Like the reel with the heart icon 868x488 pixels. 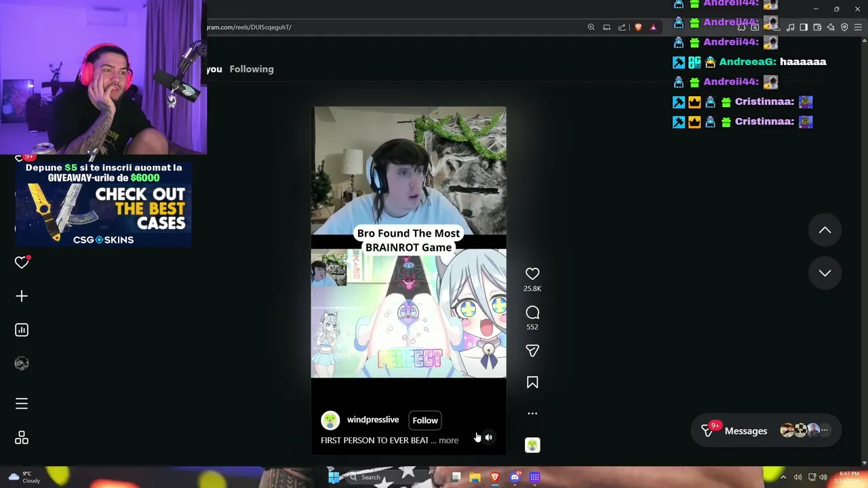click(532, 274)
